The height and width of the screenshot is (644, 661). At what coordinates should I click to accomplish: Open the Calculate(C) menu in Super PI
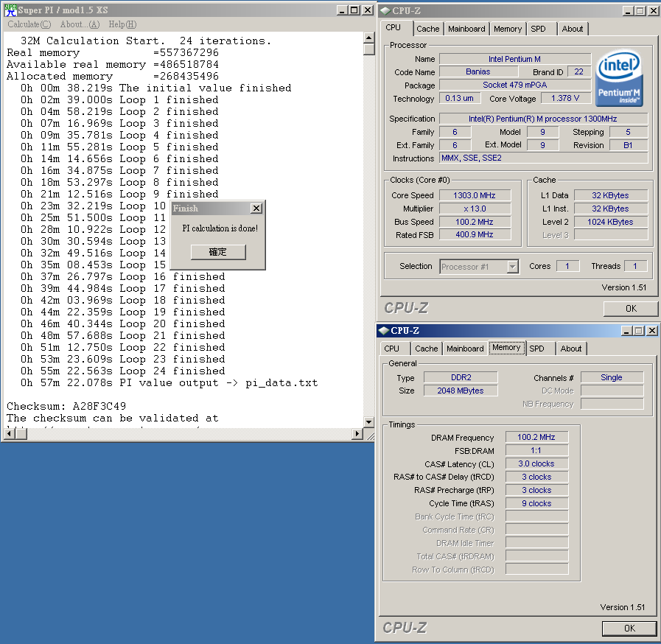29,24
